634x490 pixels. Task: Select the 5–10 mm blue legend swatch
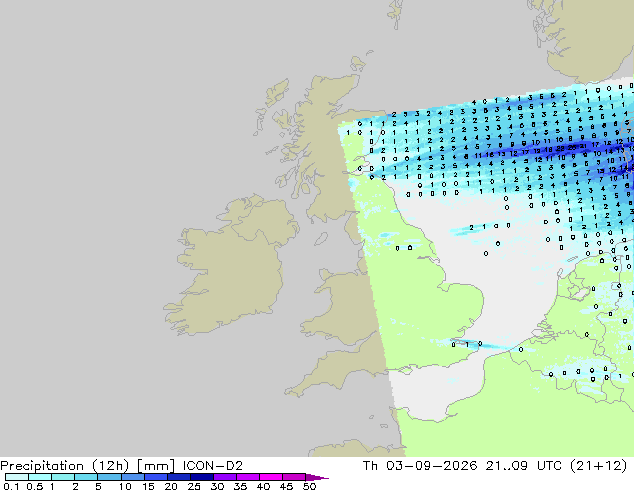click(109, 477)
